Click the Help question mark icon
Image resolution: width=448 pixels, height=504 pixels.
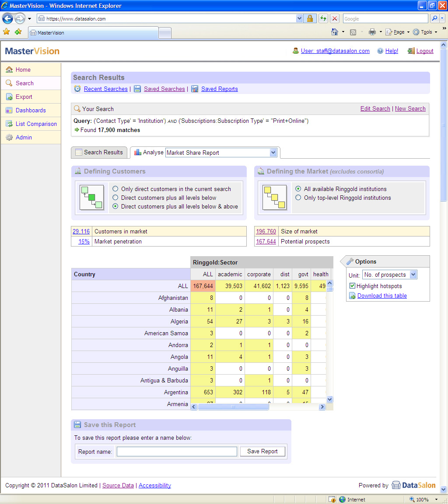click(380, 51)
